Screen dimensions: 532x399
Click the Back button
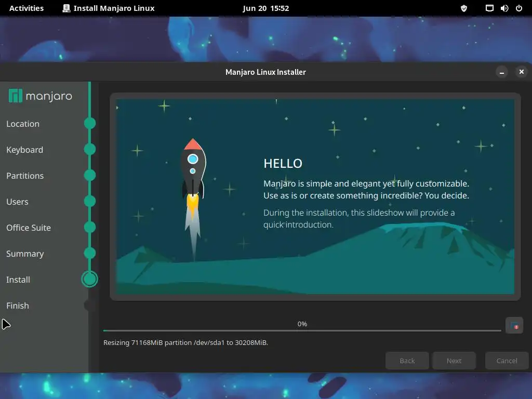[x=407, y=361]
